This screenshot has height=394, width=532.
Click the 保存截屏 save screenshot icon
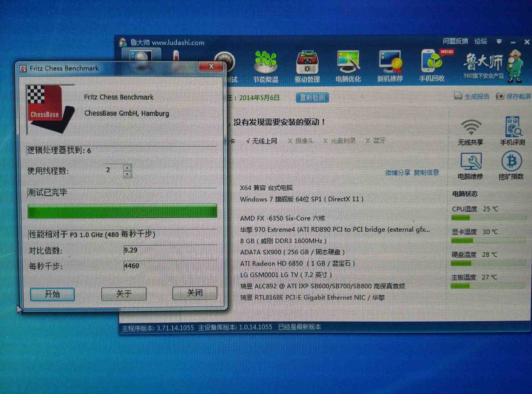[x=500, y=96]
